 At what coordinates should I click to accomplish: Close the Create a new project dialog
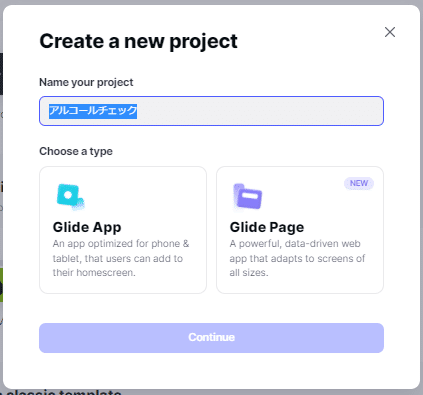(x=390, y=32)
